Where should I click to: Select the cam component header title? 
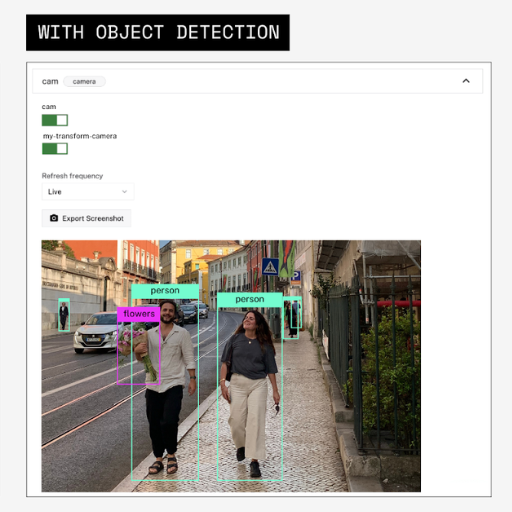pos(50,82)
